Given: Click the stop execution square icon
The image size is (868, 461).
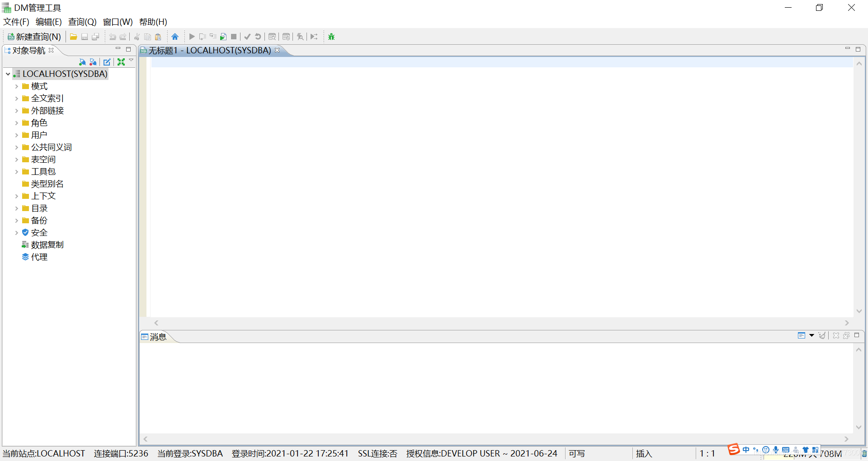Looking at the screenshot, I should click(234, 37).
